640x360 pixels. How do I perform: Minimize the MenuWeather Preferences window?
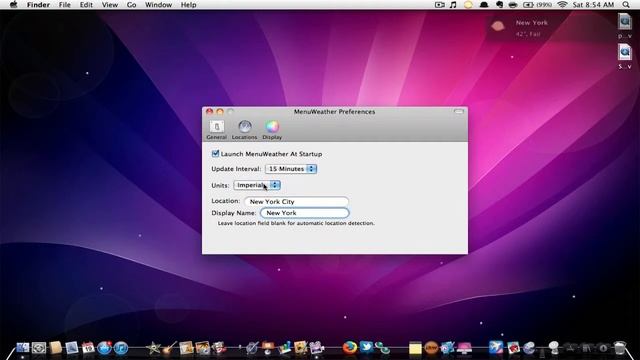[x=220, y=111]
